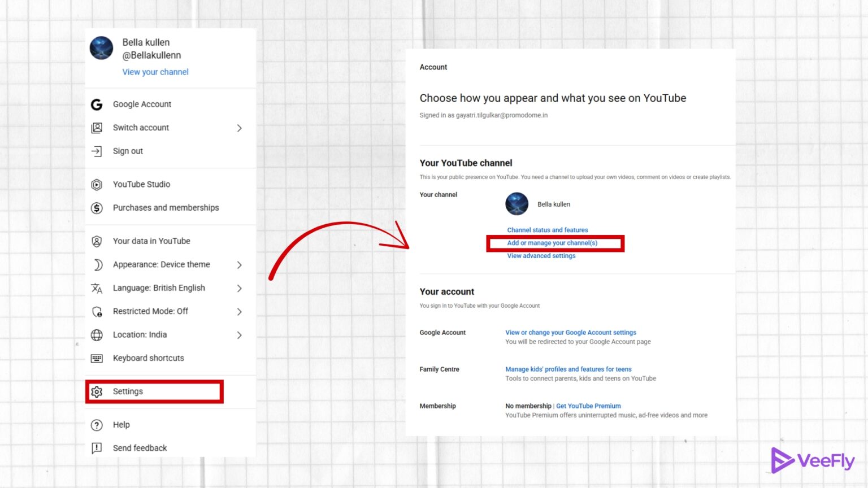Click the Settings gear icon
This screenshot has width=868, height=488.
(97, 391)
